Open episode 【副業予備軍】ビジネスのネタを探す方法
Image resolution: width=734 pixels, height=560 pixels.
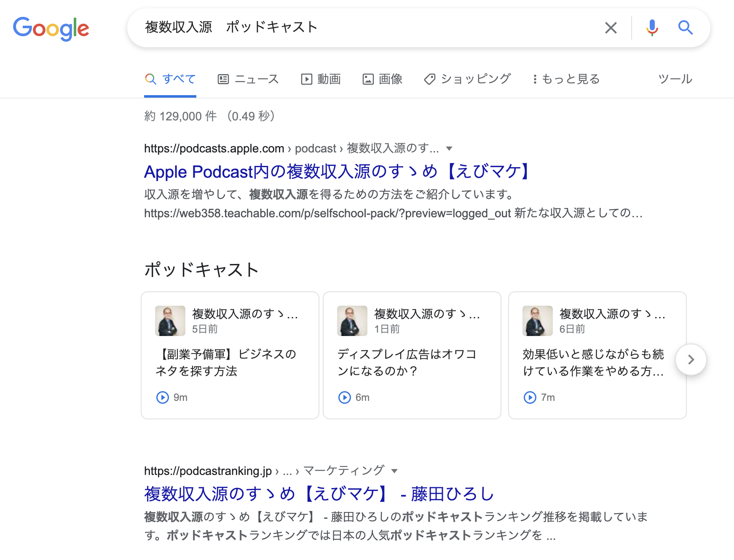(226, 363)
